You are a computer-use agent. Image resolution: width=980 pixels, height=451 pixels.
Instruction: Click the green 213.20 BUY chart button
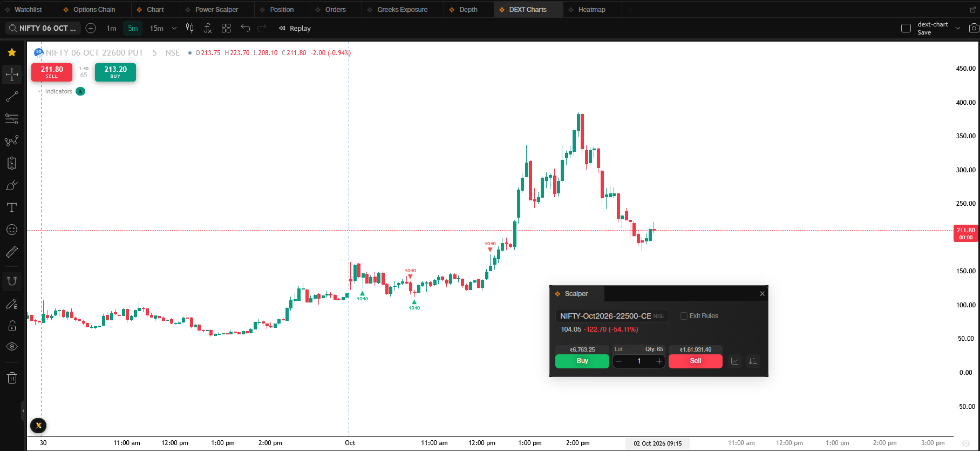[115, 72]
